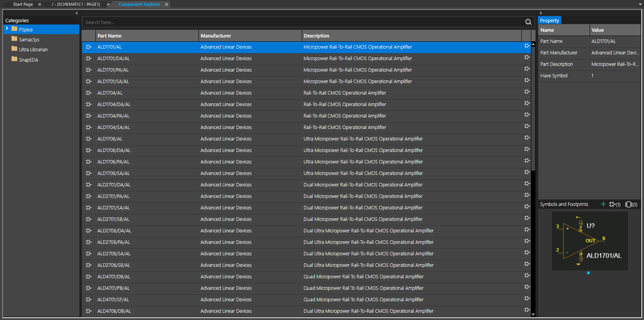Click the SnapEDA folder icon

click(x=15, y=59)
